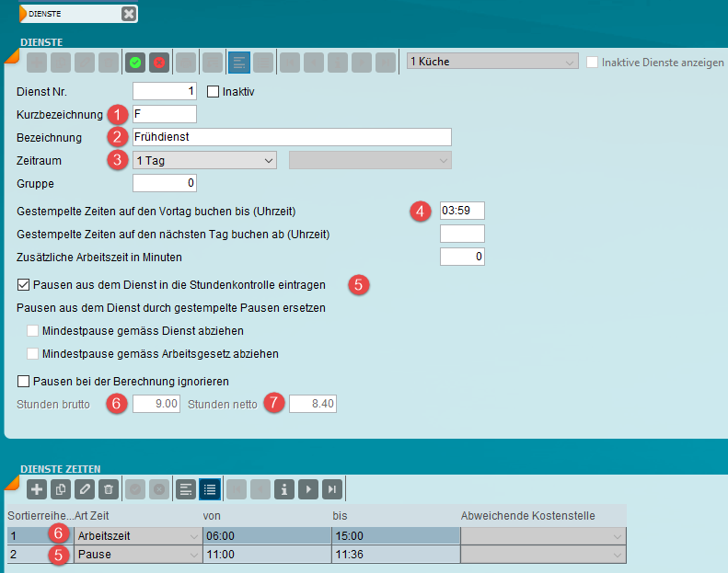The width and height of the screenshot is (728, 573).
Task: Click the copy time entry icon
Action: tap(60, 489)
